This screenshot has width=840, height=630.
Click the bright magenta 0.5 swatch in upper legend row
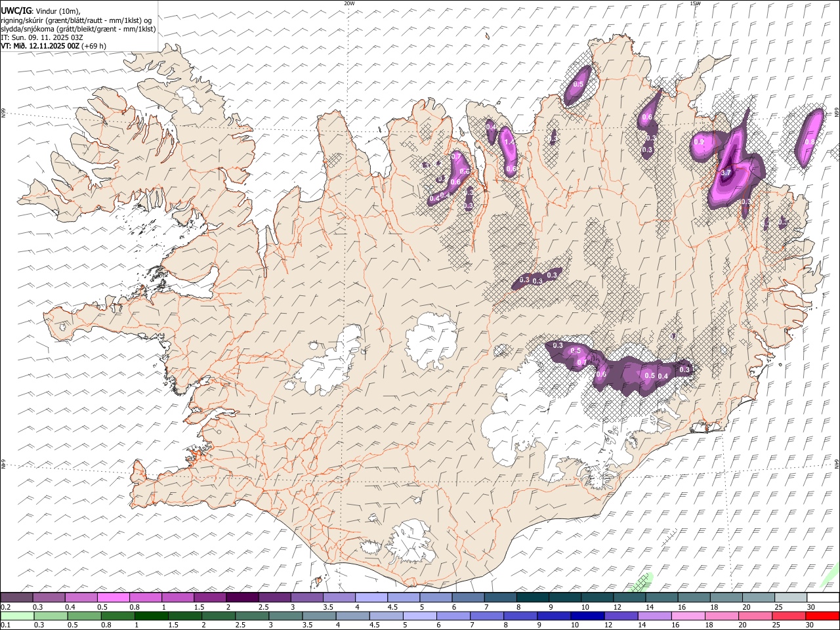pyautogui.click(x=114, y=598)
